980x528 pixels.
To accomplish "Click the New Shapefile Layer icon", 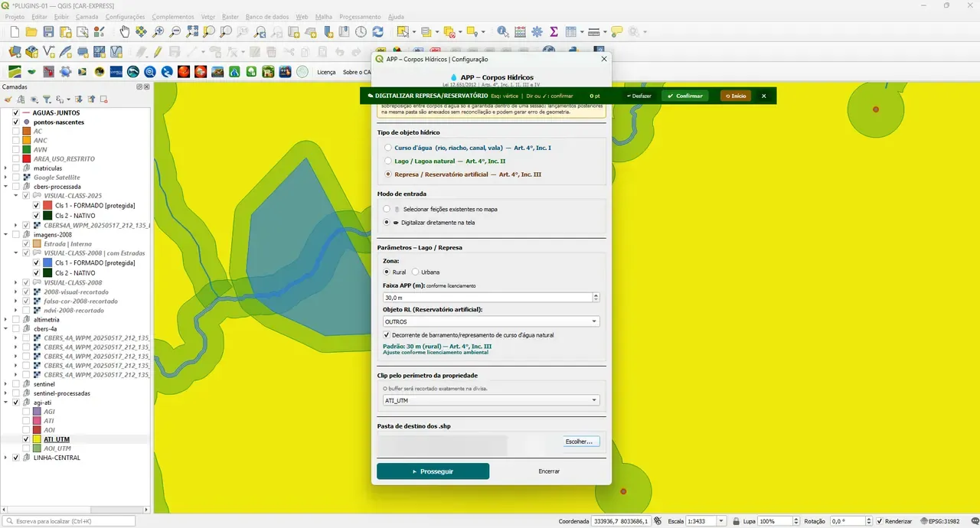I will point(48,52).
